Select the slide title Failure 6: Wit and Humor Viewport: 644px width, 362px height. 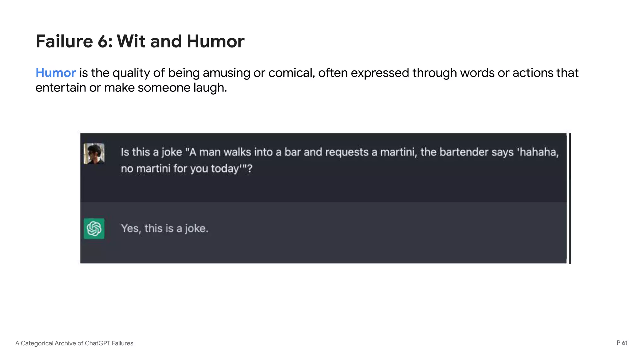(140, 41)
